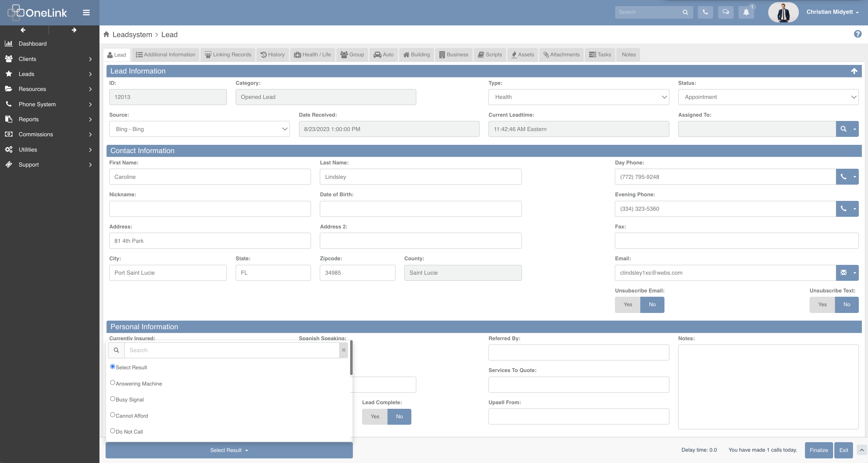Screen dimensions: 868x463
Task: Click the phone icon in the top bar
Action: (x=705, y=12)
